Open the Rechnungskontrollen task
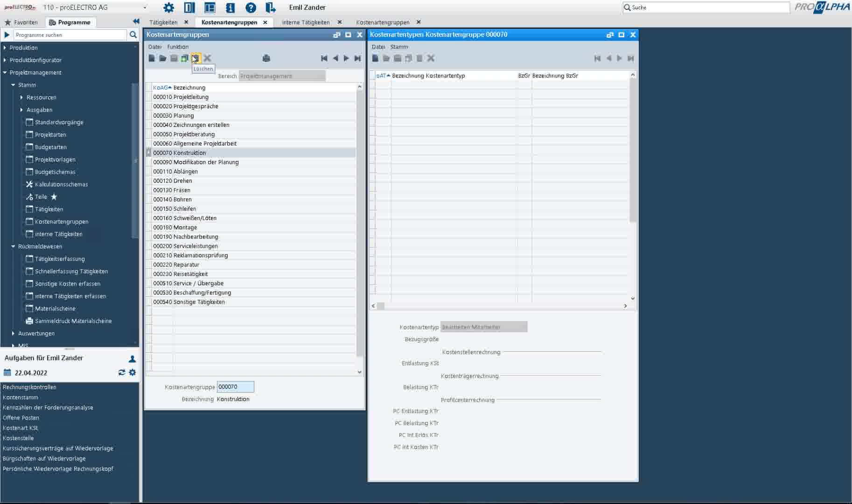 (29, 387)
